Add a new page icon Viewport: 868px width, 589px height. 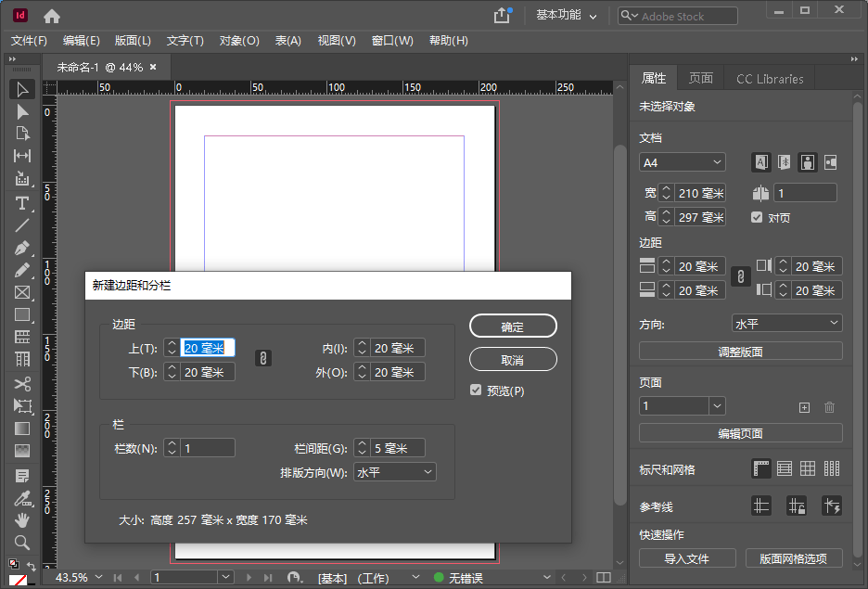tap(804, 407)
